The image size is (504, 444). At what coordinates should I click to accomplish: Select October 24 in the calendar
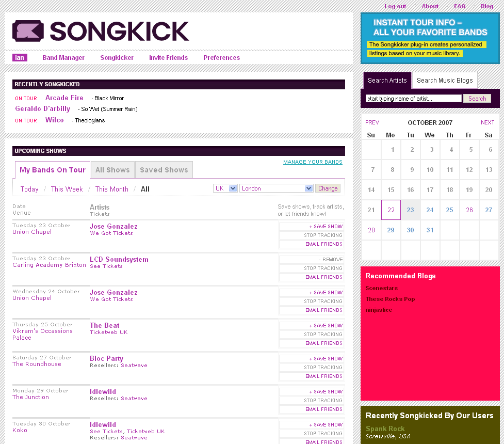pos(430,210)
